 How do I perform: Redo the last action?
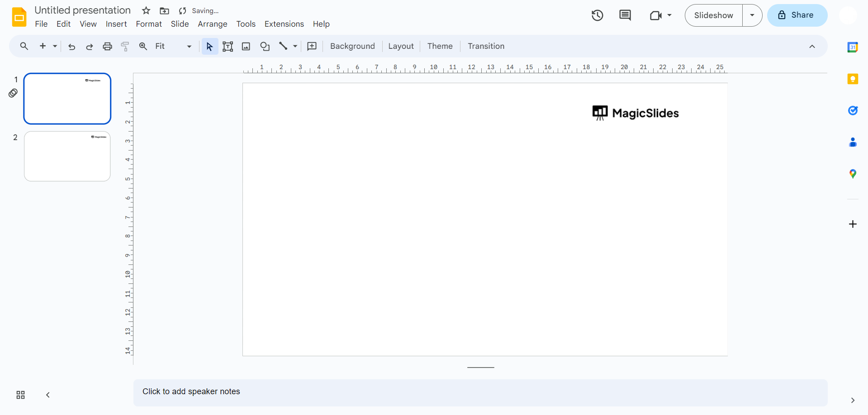[90, 47]
